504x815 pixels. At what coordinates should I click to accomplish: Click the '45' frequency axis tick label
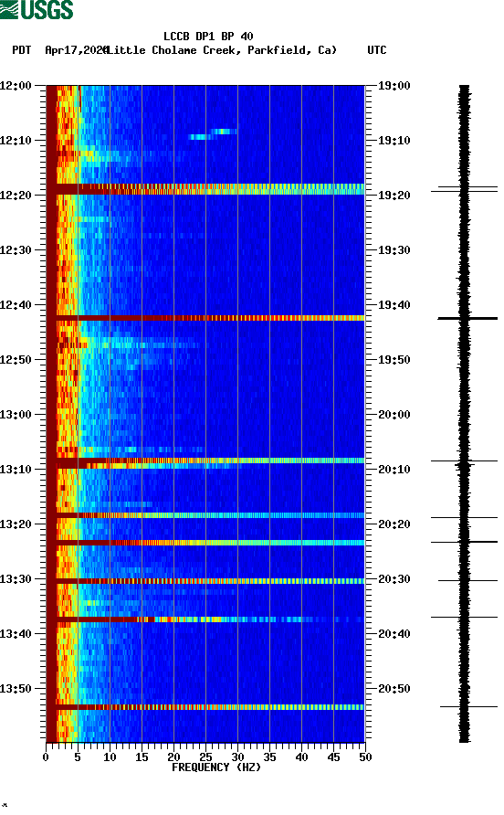(x=333, y=757)
